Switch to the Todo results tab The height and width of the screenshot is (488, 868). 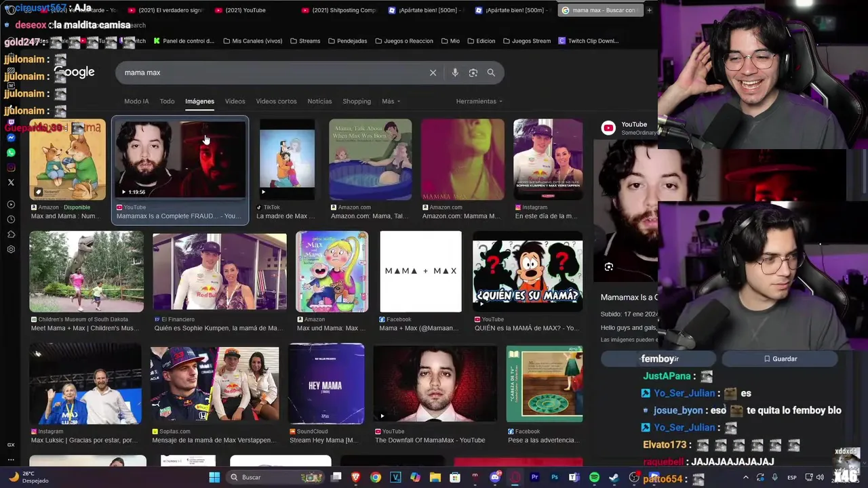167,101
